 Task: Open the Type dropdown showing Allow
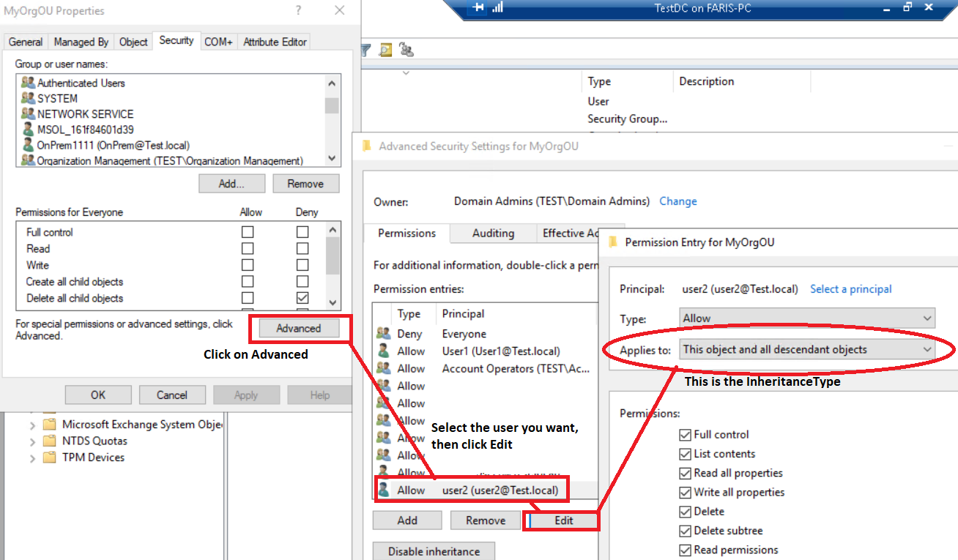coord(807,318)
